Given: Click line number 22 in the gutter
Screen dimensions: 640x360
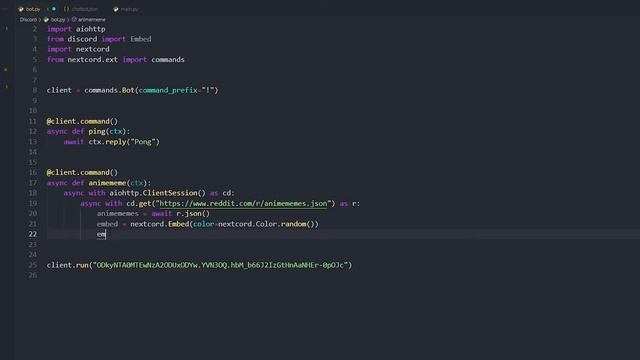Looking at the screenshot, I should click(x=33, y=234).
